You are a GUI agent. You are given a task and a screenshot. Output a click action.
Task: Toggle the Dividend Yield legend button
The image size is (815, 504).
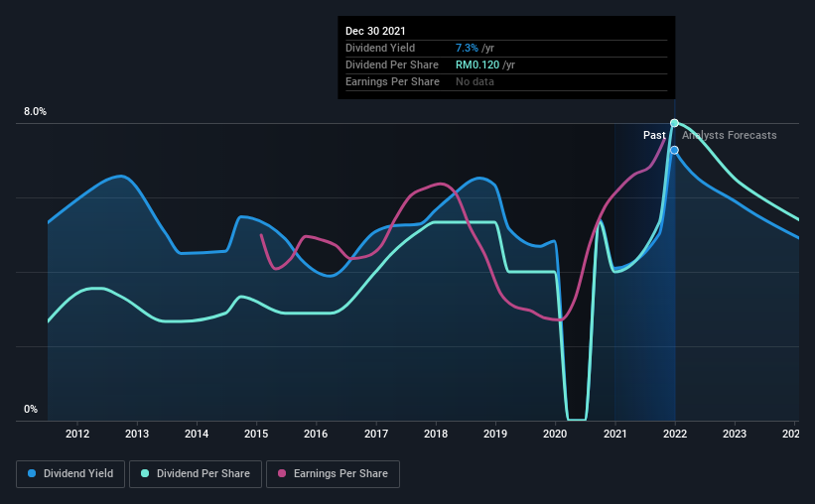70,474
